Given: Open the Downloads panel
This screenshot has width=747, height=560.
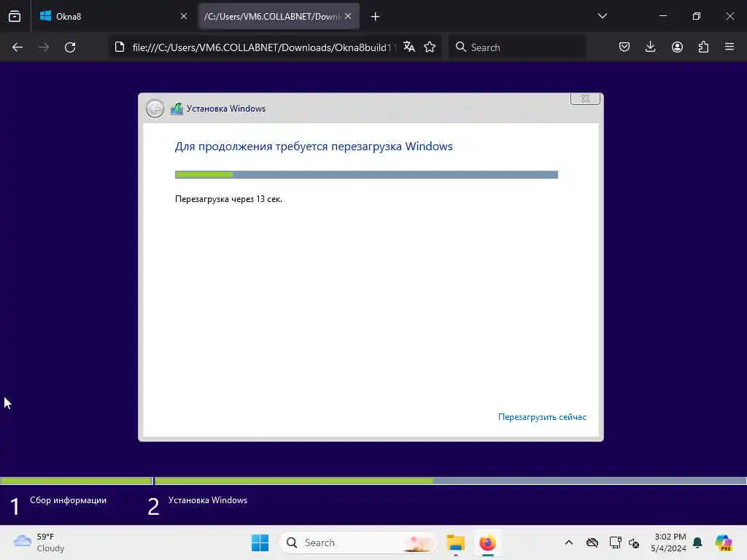Looking at the screenshot, I should 650,47.
